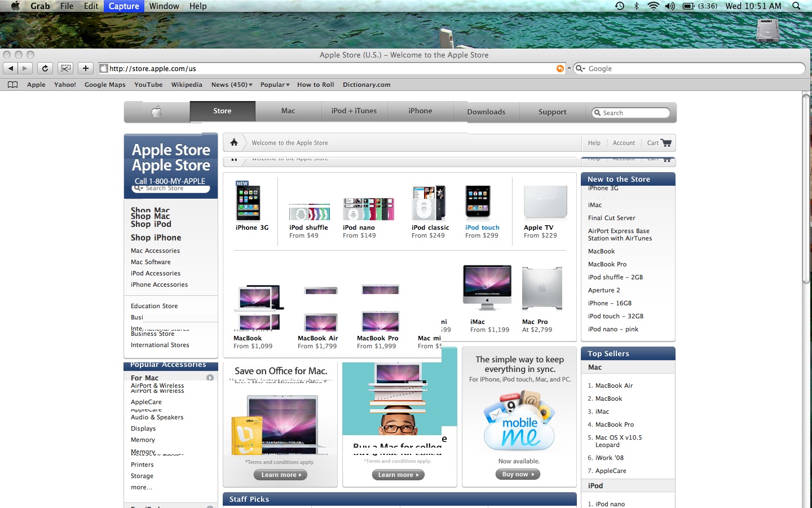Click the Apple TV product image
The width and height of the screenshot is (812, 508).
[545, 202]
